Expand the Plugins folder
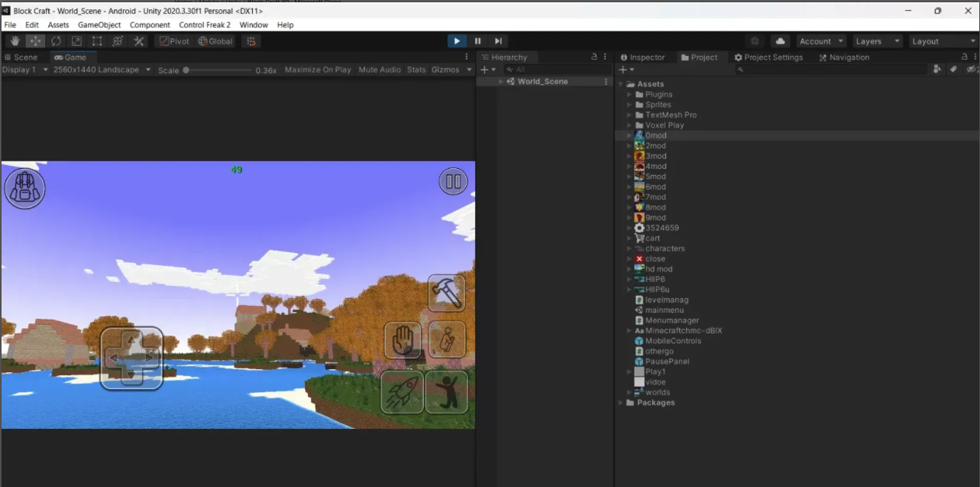 pos(629,95)
